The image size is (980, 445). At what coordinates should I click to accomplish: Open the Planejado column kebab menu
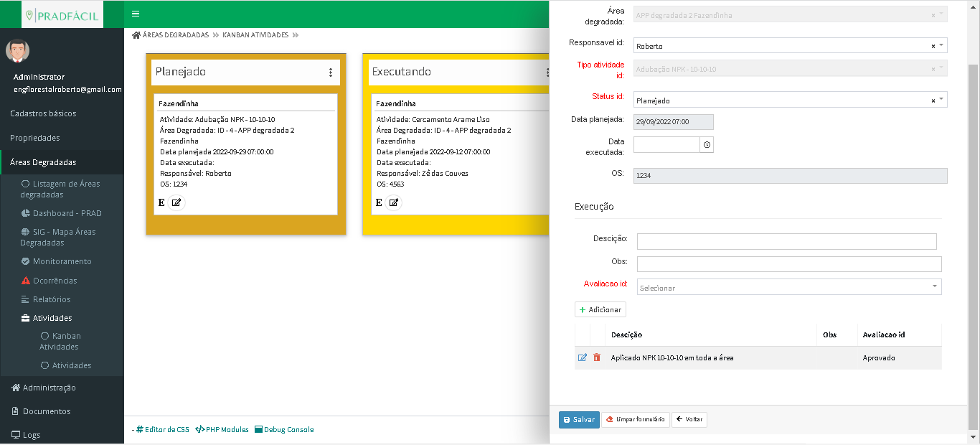tap(331, 72)
